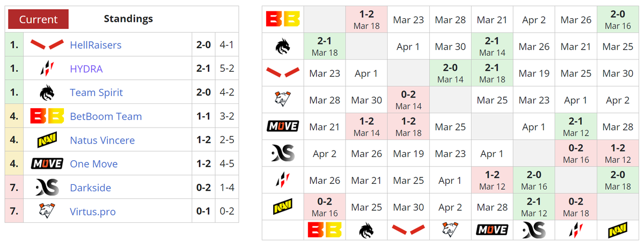Select the red Current button

pyautogui.click(x=38, y=19)
